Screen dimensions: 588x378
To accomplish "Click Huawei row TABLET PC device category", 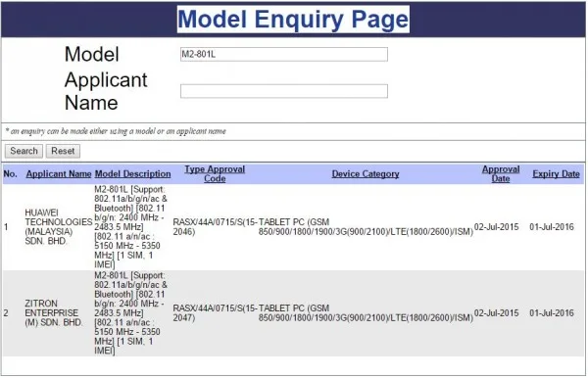I will click(x=366, y=226).
